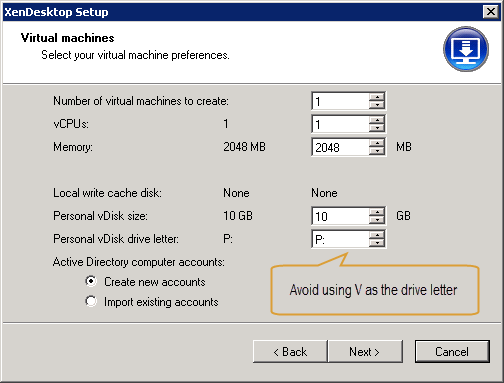
Task: Decrease number of virtual machines to create
Action: pyautogui.click(x=377, y=105)
